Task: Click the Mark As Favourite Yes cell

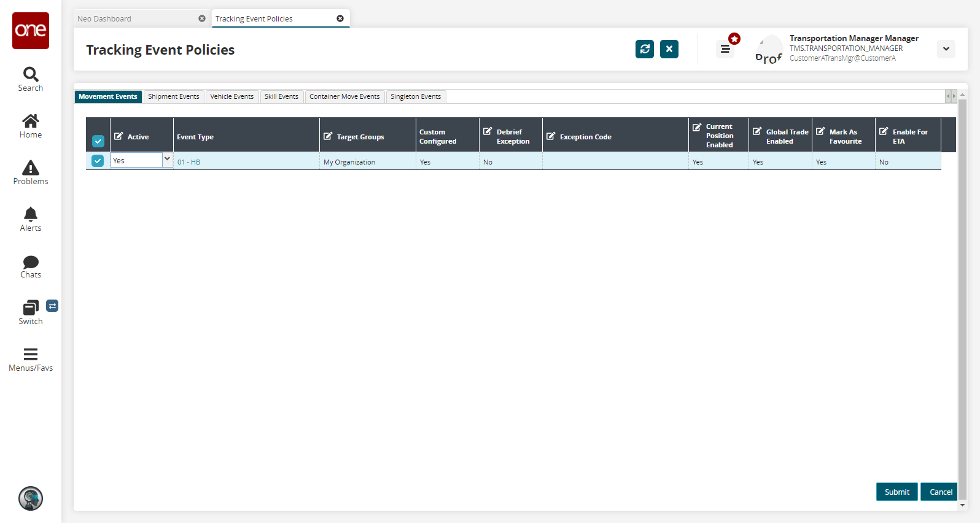Action: (x=844, y=162)
